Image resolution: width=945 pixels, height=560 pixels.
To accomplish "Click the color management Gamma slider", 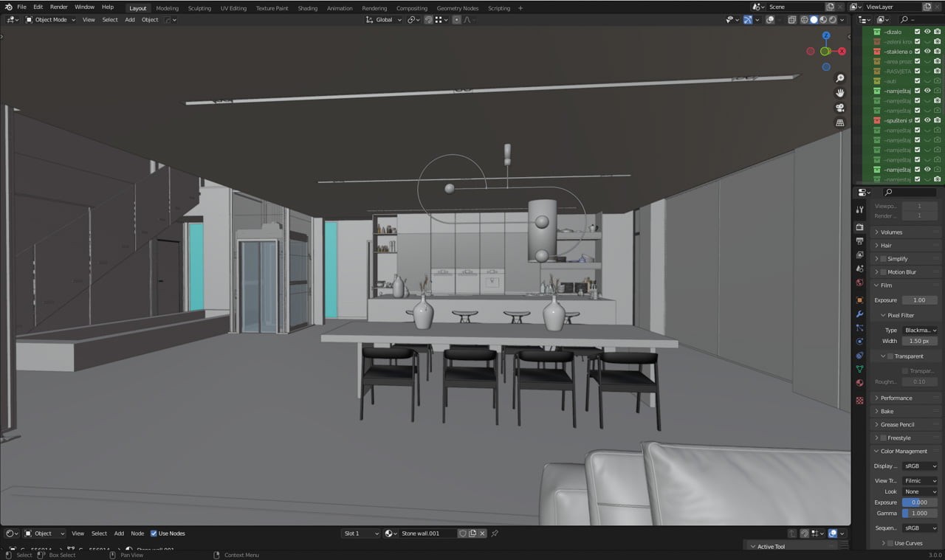I will point(919,513).
